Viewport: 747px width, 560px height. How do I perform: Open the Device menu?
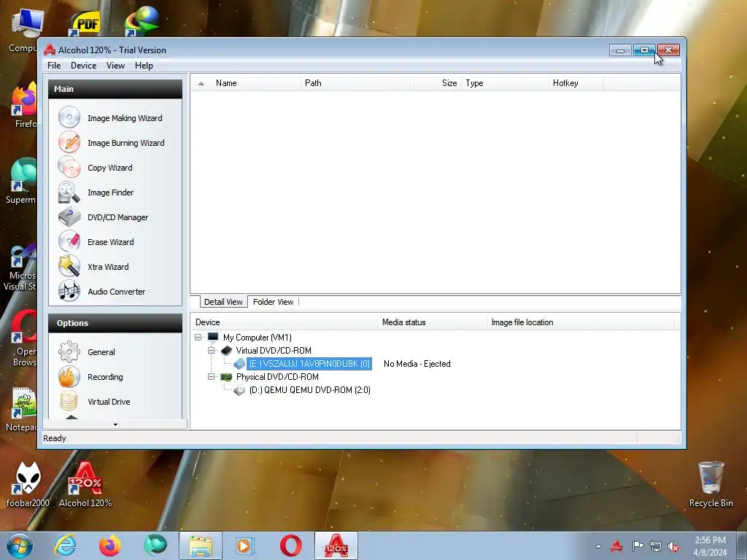[x=83, y=66]
